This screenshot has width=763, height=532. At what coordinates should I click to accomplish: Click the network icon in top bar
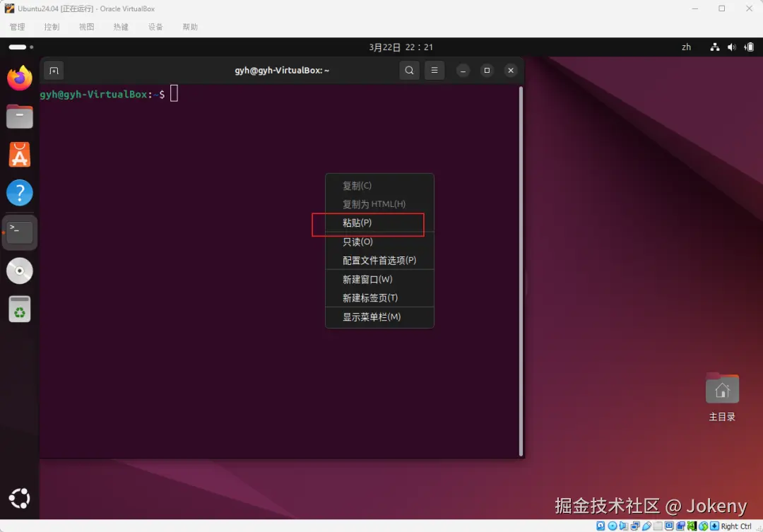(715, 47)
